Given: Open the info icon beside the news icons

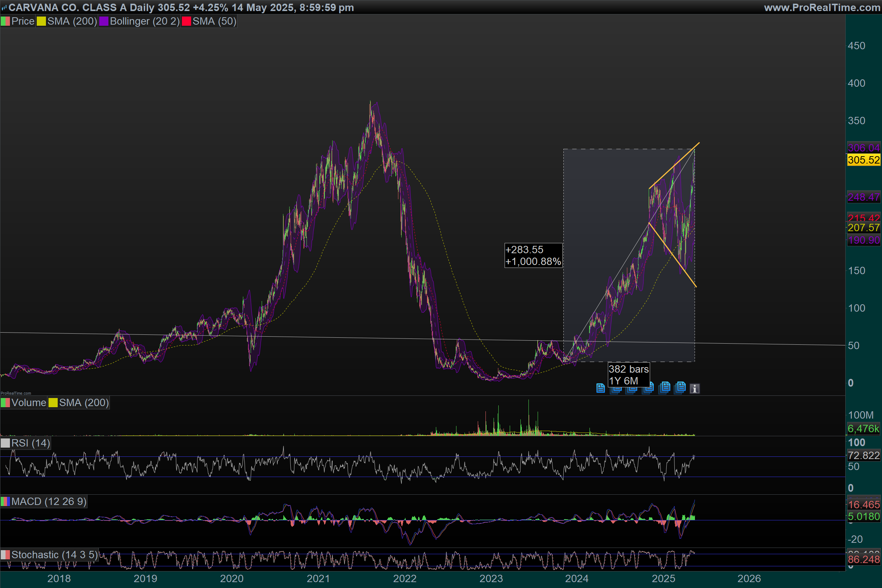Looking at the screenshot, I should coord(695,389).
